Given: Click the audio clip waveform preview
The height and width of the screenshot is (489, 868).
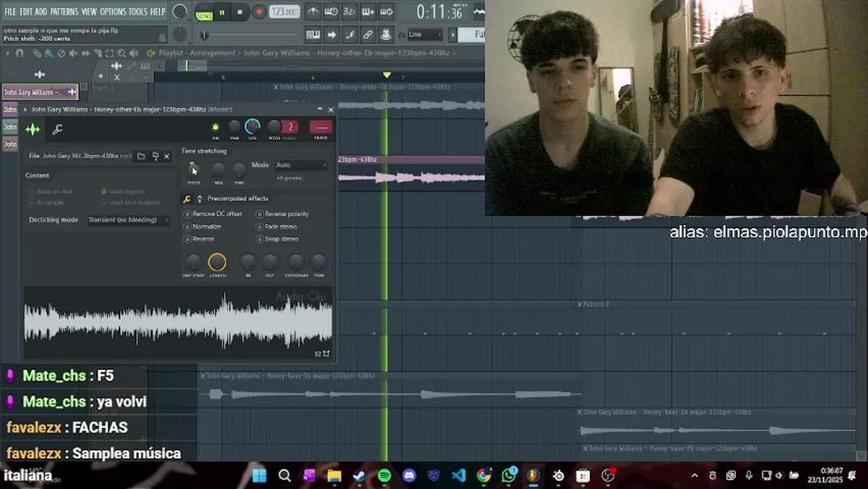Looking at the screenshot, I should point(178,323).
